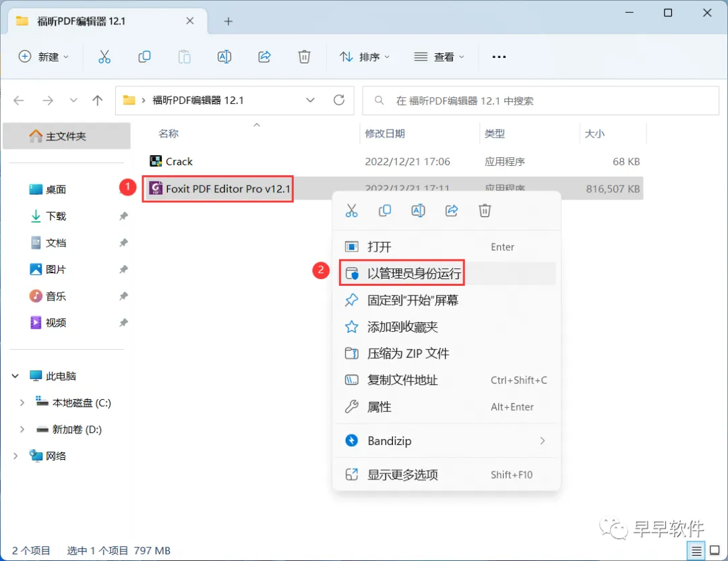This screenshot has height=561, width=728.
Task: Expand the address bar history dropdown
Action: (x=311, y=100)
